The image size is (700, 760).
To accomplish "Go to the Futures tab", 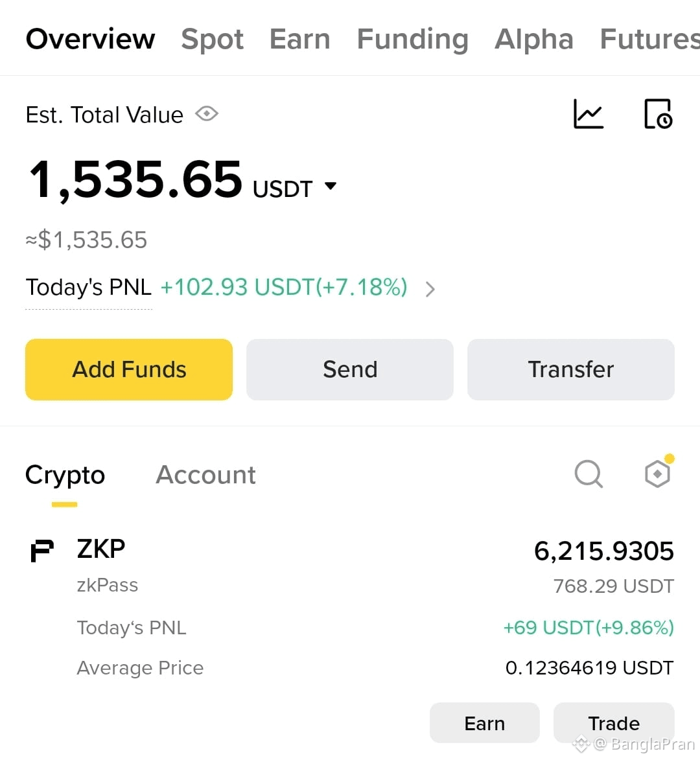I will pyautogui.click(x=649, y=39).
